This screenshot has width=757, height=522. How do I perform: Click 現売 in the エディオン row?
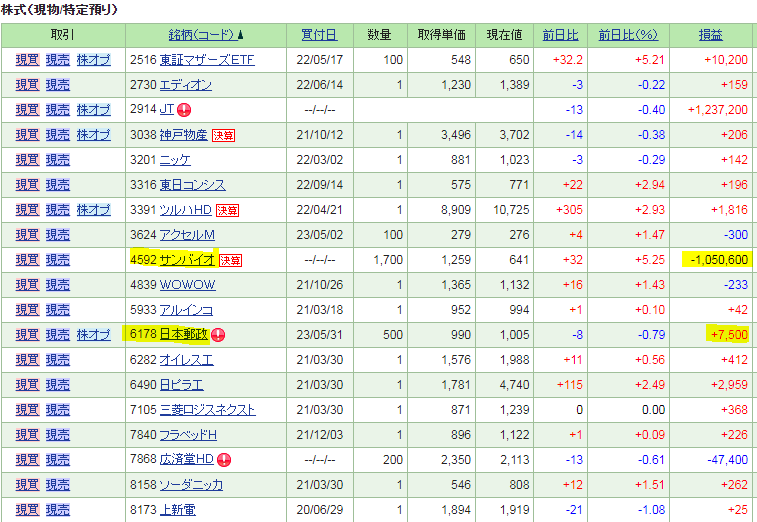58,85
